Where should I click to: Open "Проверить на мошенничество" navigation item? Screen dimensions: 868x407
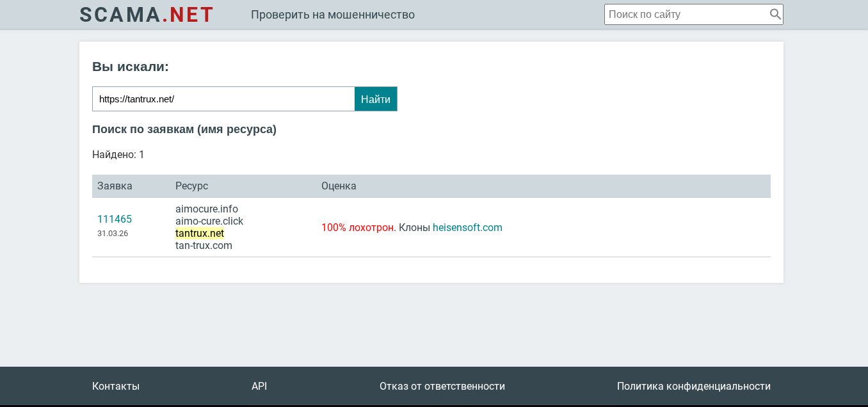click(333, 15)
